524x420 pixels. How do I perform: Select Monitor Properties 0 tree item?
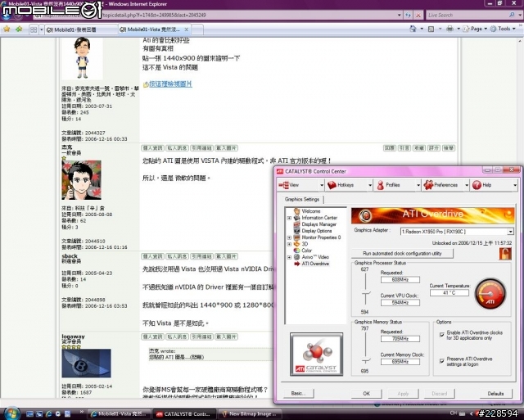pos(321,237)
